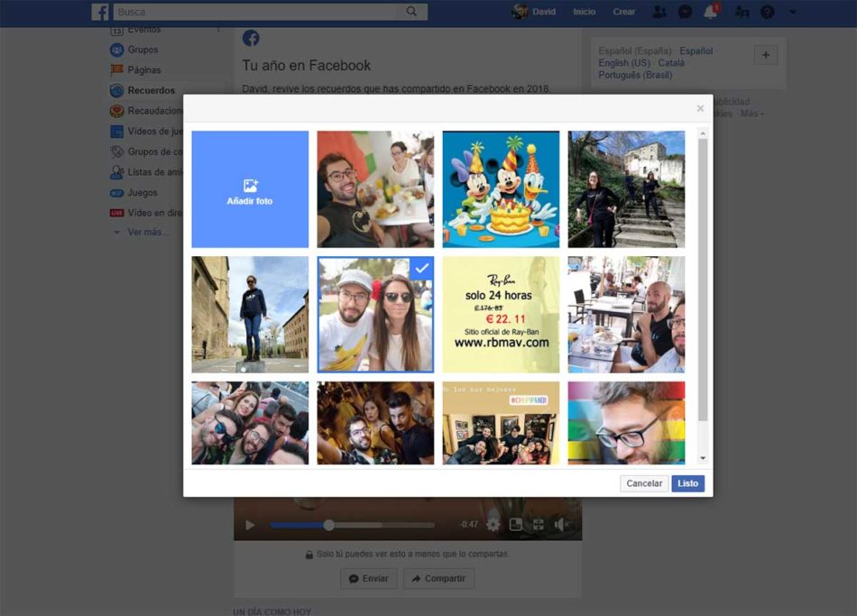The height and width of the screenshot is (616, 857).
Task: Click the Añadir foto tile
Action: [250, 189]
